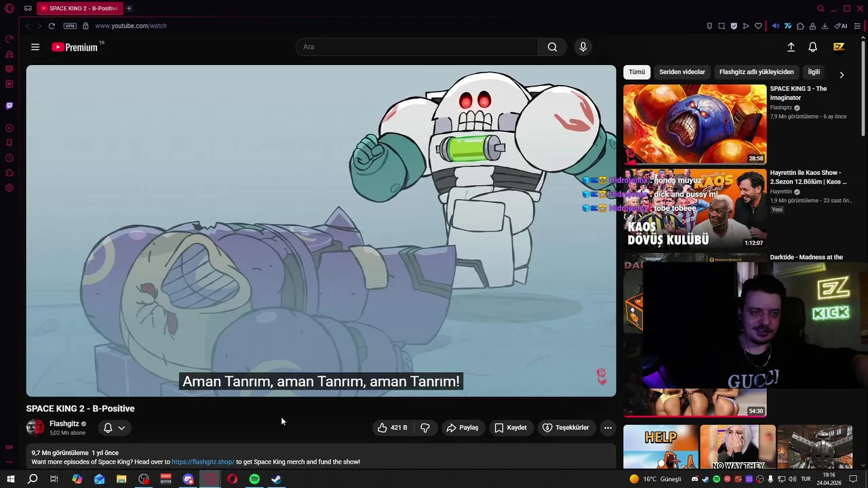Take a snapshot with the capture icon
Viewport: 868px width, 488px height.
pos(722,26)
